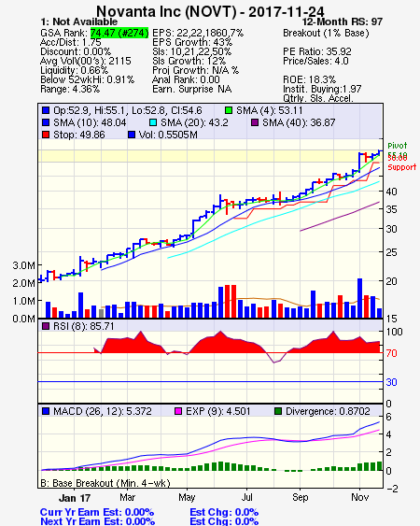
Task: Click 'Breakout (1% Base)' text
Action: tap(326, 33)
